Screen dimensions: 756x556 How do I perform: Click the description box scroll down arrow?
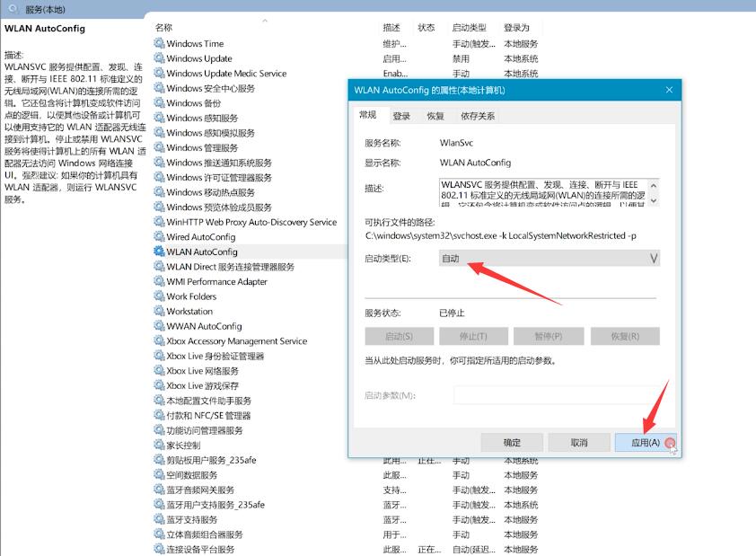point(654,200)
